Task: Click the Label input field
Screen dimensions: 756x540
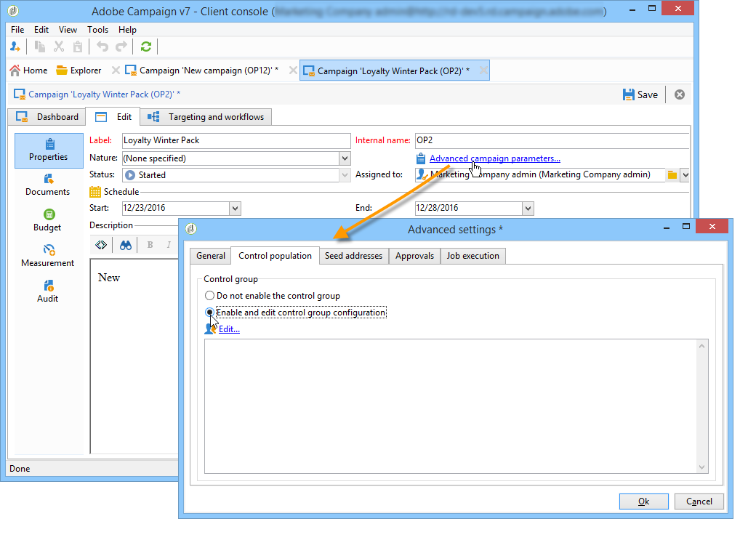Action: pyautogui.click(x=236, y=141)
